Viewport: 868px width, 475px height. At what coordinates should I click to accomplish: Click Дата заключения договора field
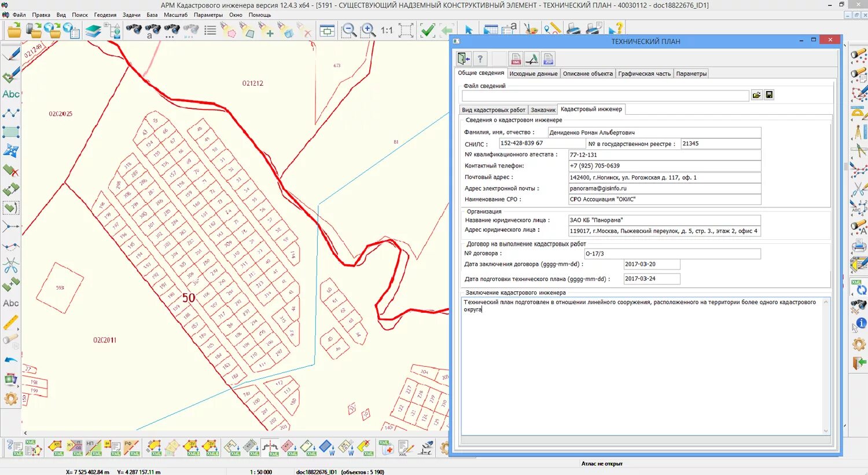[652, 264]
